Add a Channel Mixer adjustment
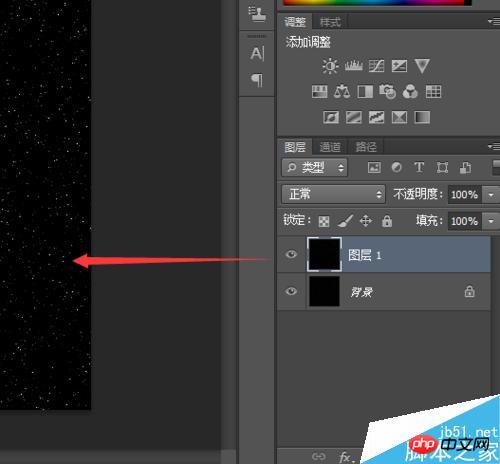The image size is (500, 464). 410,91
